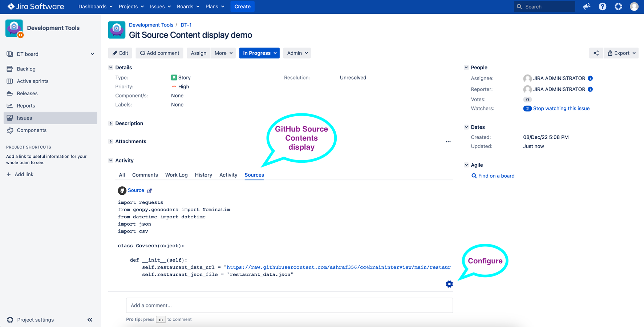Collapse the Dates section

tap(466, 127)
